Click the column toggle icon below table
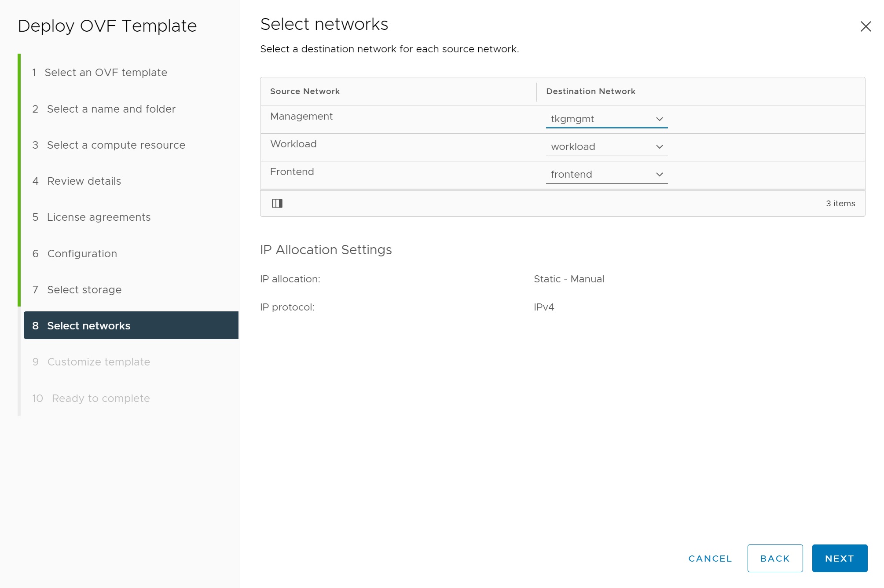The image size is (884, 588). [277, 203]
